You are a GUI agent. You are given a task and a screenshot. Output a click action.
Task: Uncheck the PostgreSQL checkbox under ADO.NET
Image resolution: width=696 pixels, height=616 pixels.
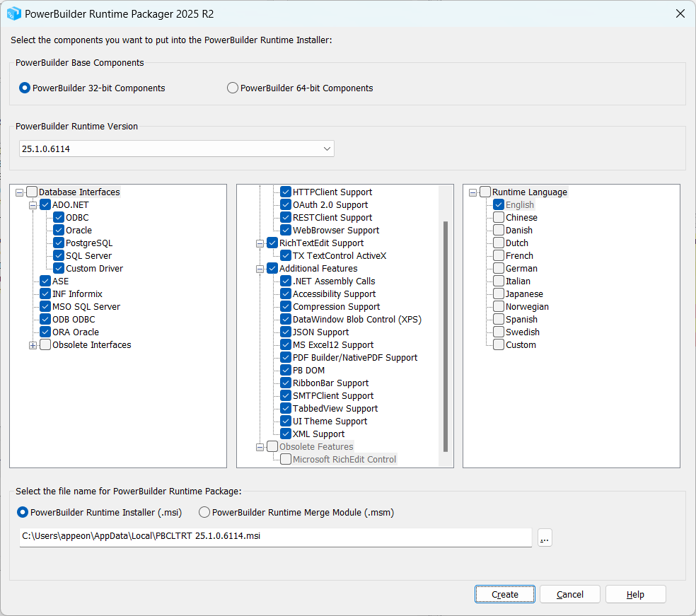[x=59, y=243]
